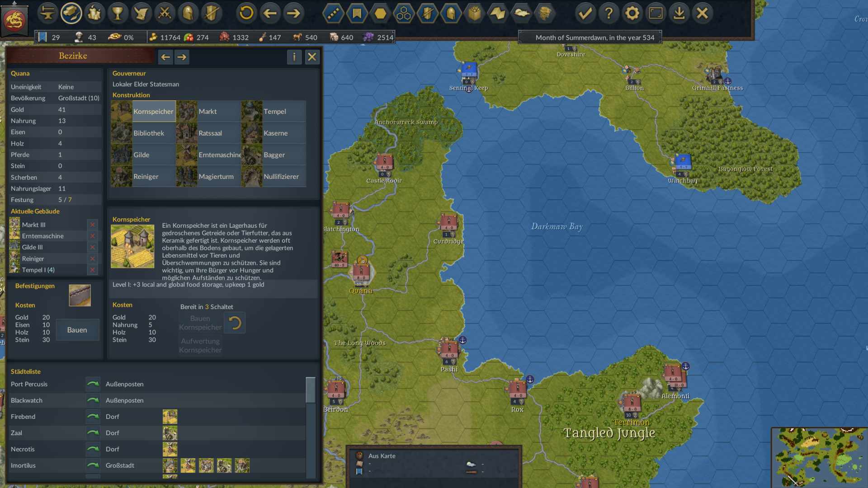Click the gold treasury value 11764

click(x=170, y=38)
